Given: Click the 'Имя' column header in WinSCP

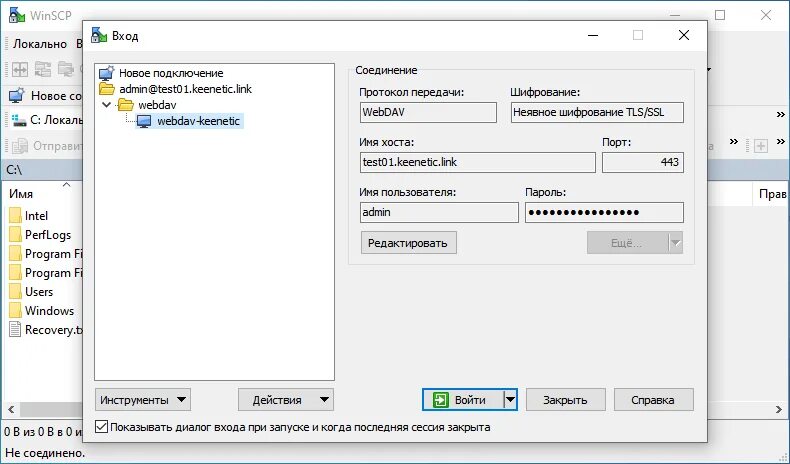Looking at the screenshot, I should pos(21,194).
